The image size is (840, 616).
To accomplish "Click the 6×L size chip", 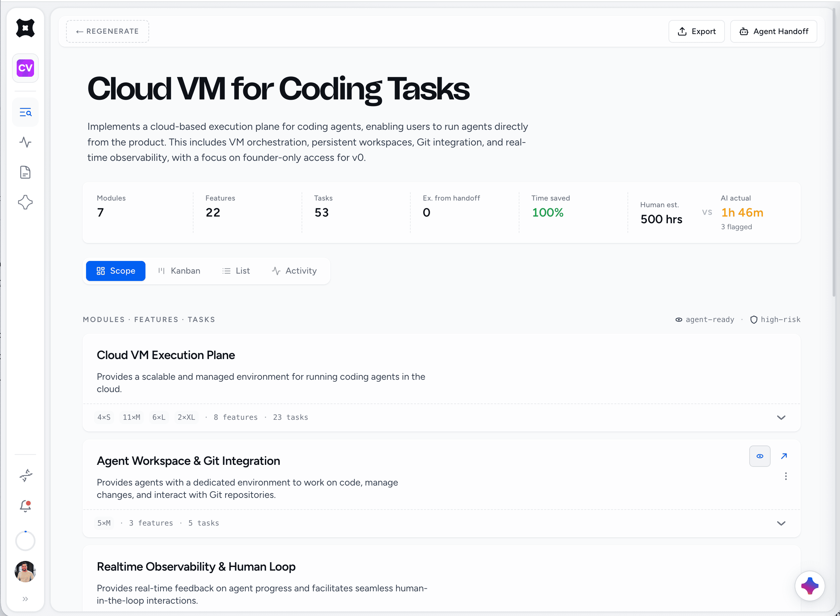I will pos(159,417).
